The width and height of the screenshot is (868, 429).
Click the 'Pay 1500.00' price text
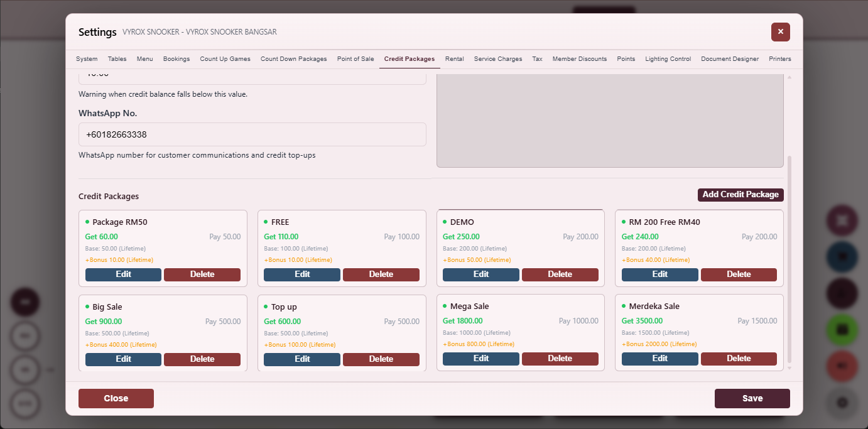pyautogui.click(x=757, y=321)
